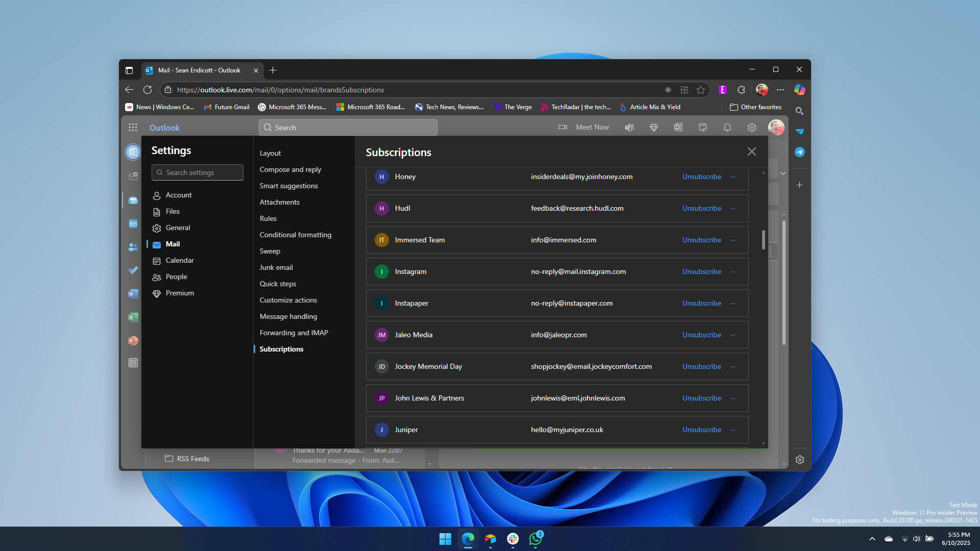This screenshot has width=980, height=551.
Task: Open the People app in left rail
Action: click(x=133, y=247)
